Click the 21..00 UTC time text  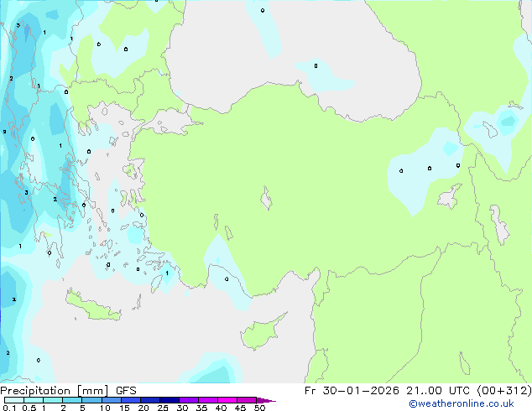click(438, 391)
